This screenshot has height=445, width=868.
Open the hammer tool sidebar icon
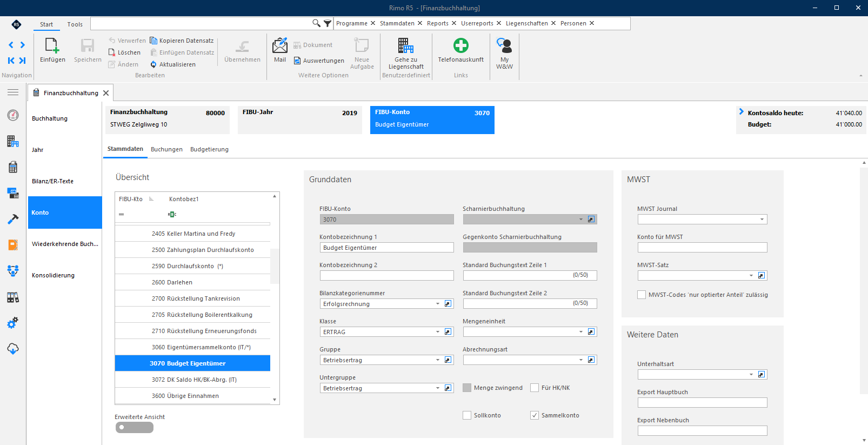pyautogui.click(x=13, y=219)
